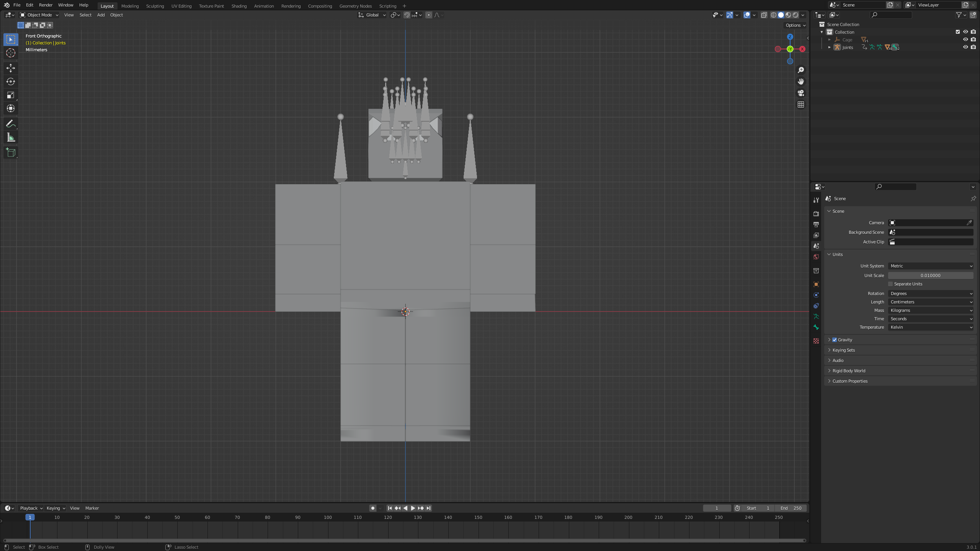
Task: Hide the Joints object in outliner
Action: point(965,47)
